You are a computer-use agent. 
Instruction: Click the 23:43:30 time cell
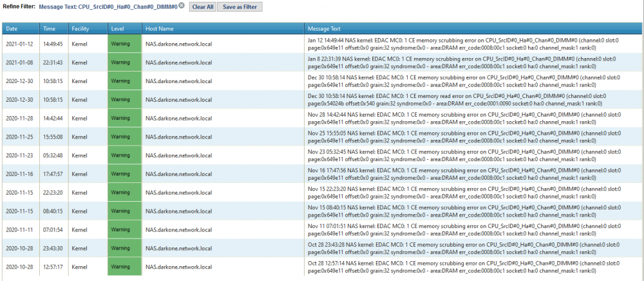pyautogui.click(x=53, y=248)
